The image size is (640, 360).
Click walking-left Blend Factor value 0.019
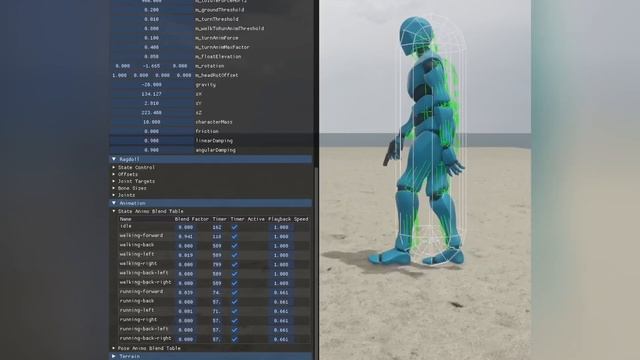[x=186, y=256]
